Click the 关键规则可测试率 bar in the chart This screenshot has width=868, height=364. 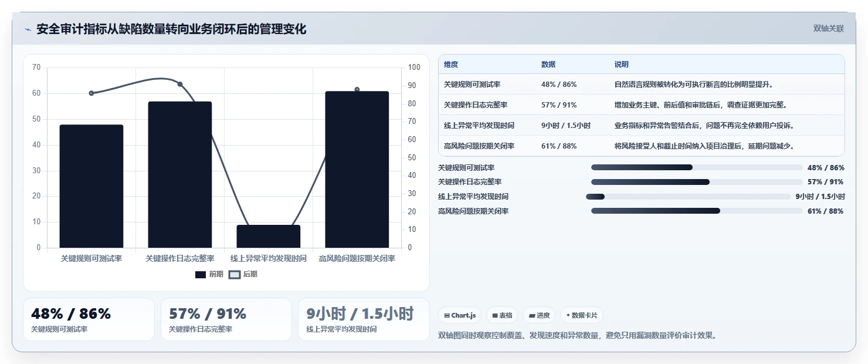(x=91, y=186)
